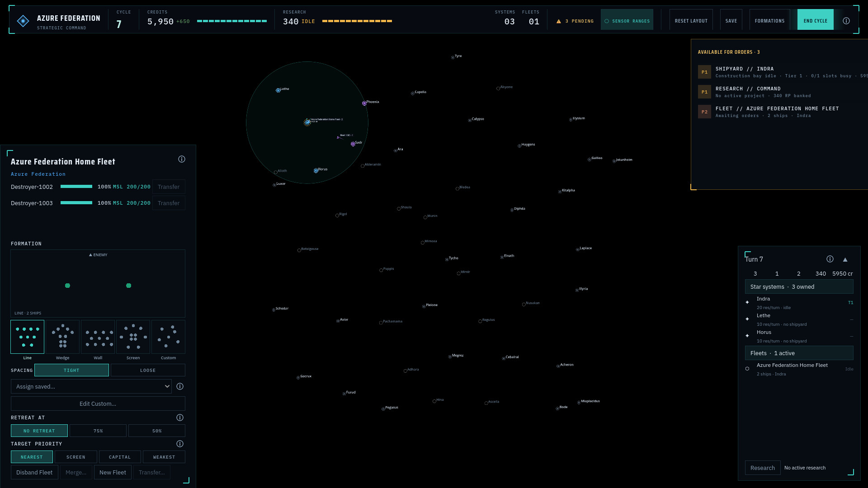Click the Indra system star icon
The height and width of the screenshot is (488, 868).
[307, 122]
